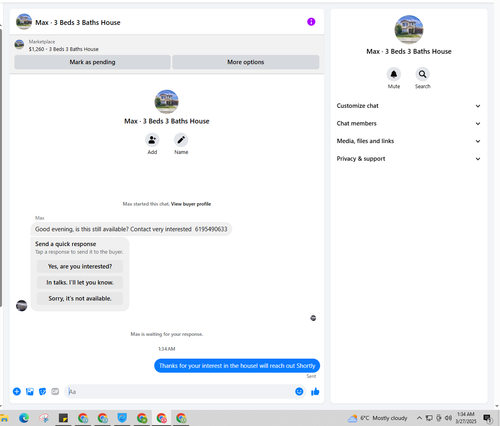Viewport: 500px width, 426px height.
Task: Click the taskbar clock showing 1:34 AM
Action: 466,418
